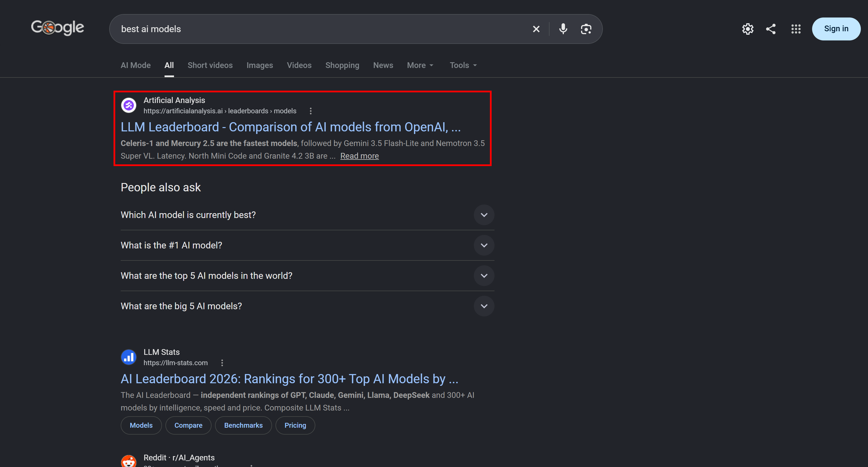Click Read more in the Artificial Analysis snippet
The width and height of the screenshot is (868, 467).
(x=359, y=156)
